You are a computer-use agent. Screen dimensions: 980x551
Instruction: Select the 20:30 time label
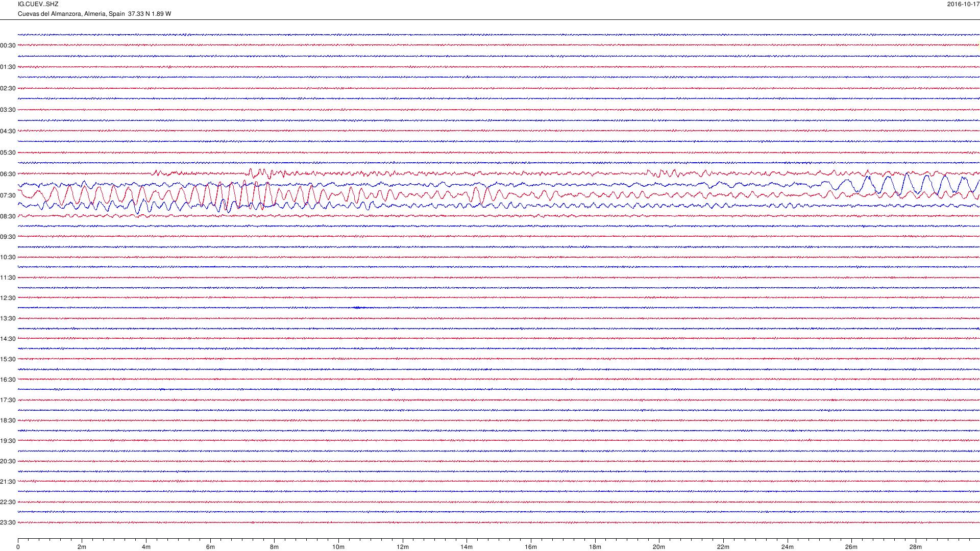point(8,461)
